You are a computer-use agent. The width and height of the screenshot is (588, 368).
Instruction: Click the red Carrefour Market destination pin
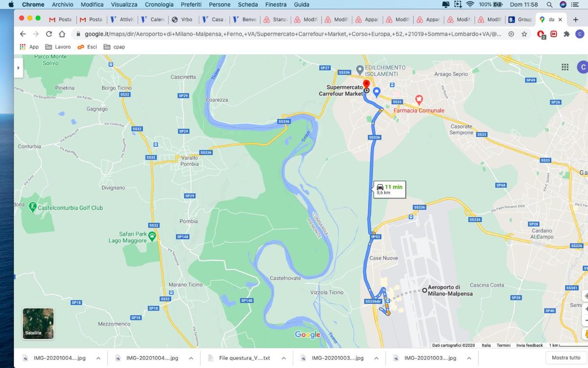coord(366,84)
